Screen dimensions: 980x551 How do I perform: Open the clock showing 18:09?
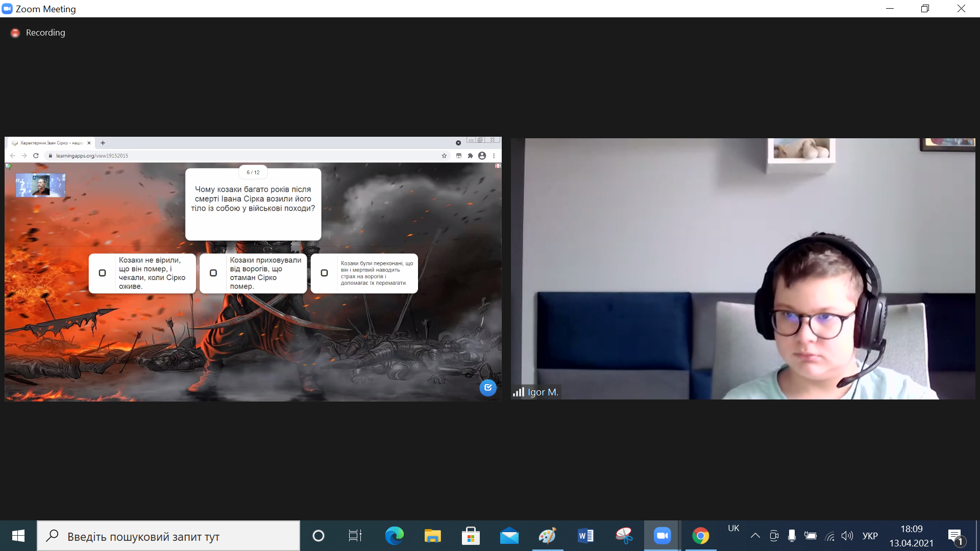(x=911, y=536)
